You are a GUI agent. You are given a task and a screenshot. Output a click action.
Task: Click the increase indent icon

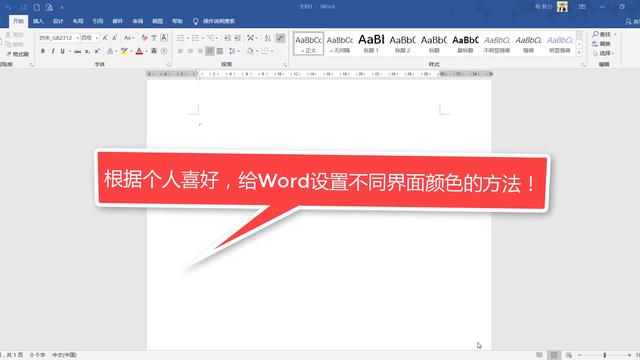pos(237,38)
